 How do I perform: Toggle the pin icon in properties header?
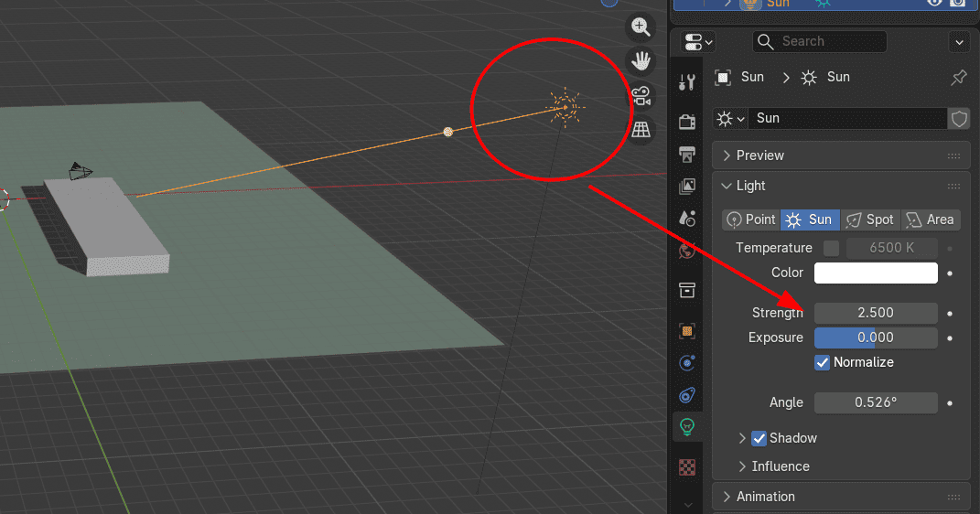pyautogui.click(x=958, y=78)
